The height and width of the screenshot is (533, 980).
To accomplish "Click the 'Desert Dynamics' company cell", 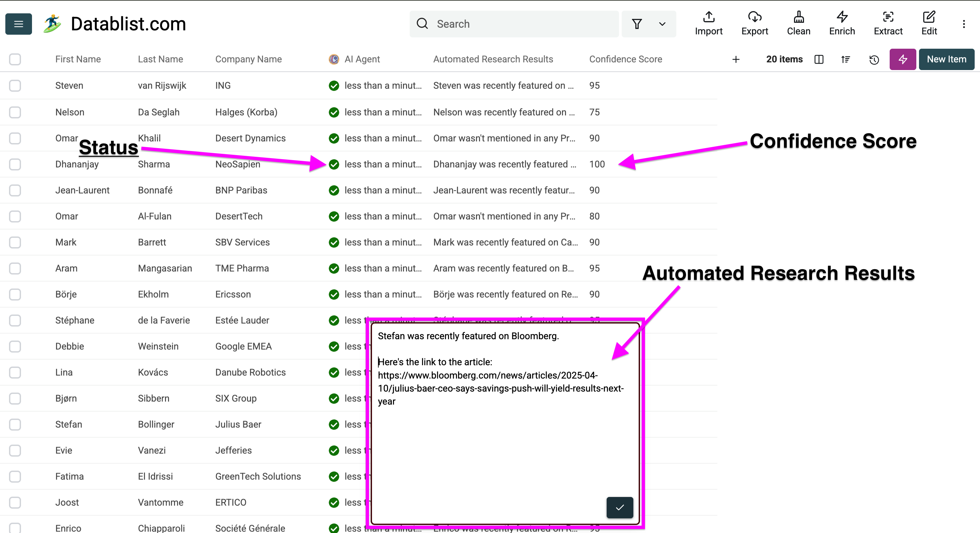I will (250, 138).
